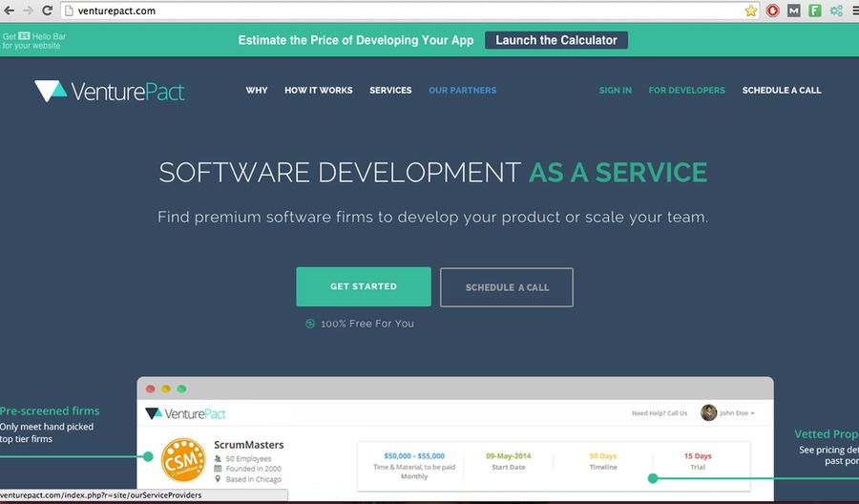
Task: Click the 50 Employees detail
Action: click(x=248, y=458)
